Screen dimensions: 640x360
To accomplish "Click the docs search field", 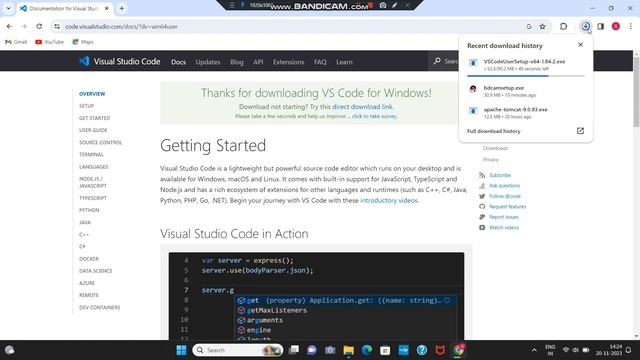I will pos(444,61).
